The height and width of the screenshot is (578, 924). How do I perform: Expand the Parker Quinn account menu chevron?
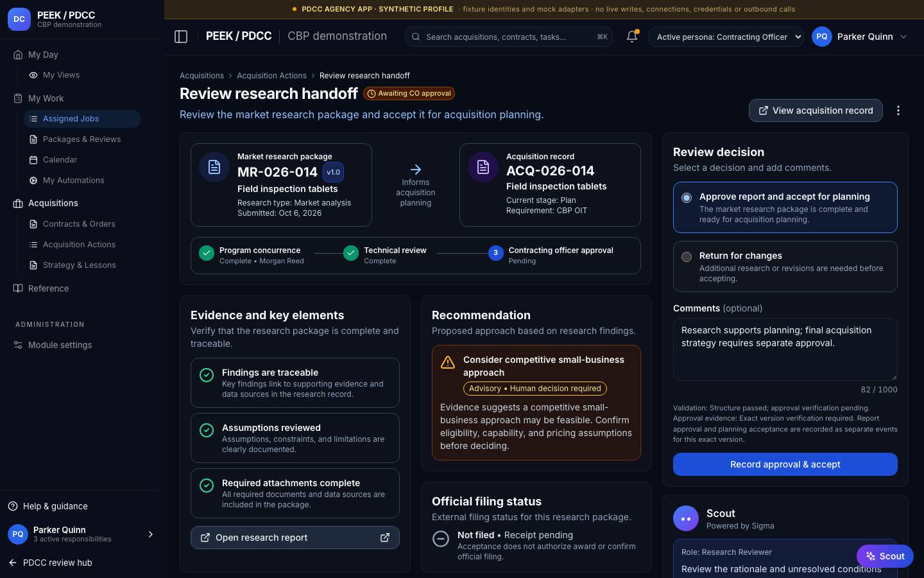point(903,37)
